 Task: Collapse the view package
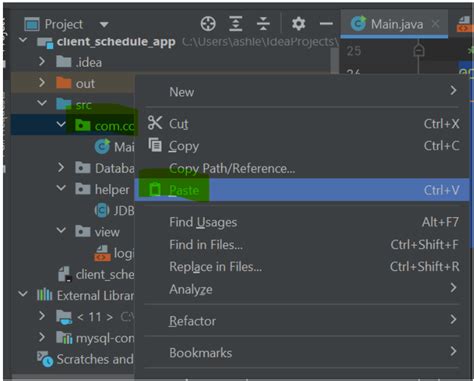(x=61, y=230)
